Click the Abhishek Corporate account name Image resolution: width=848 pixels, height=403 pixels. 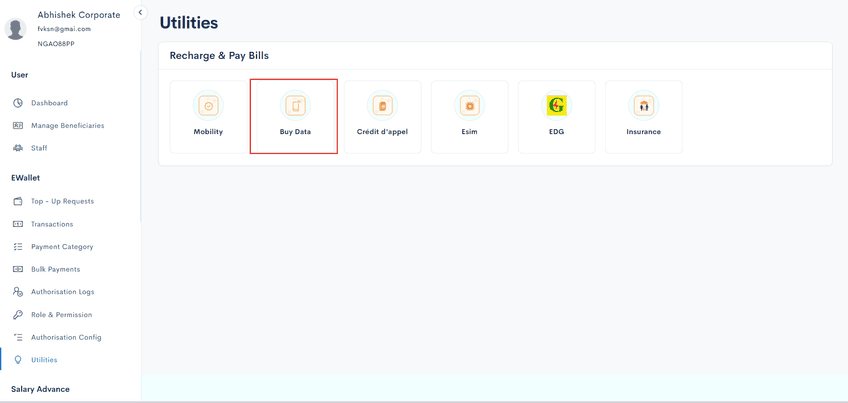click(x=79, y=15)
